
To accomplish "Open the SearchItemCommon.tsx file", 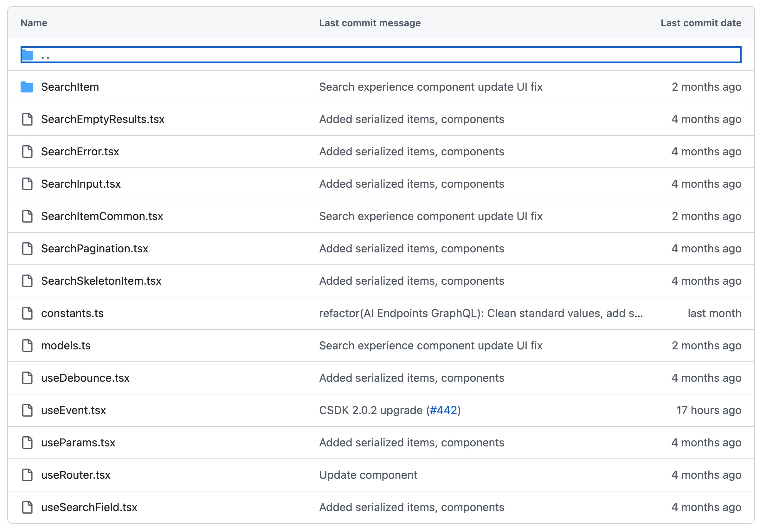I will 101,216.
